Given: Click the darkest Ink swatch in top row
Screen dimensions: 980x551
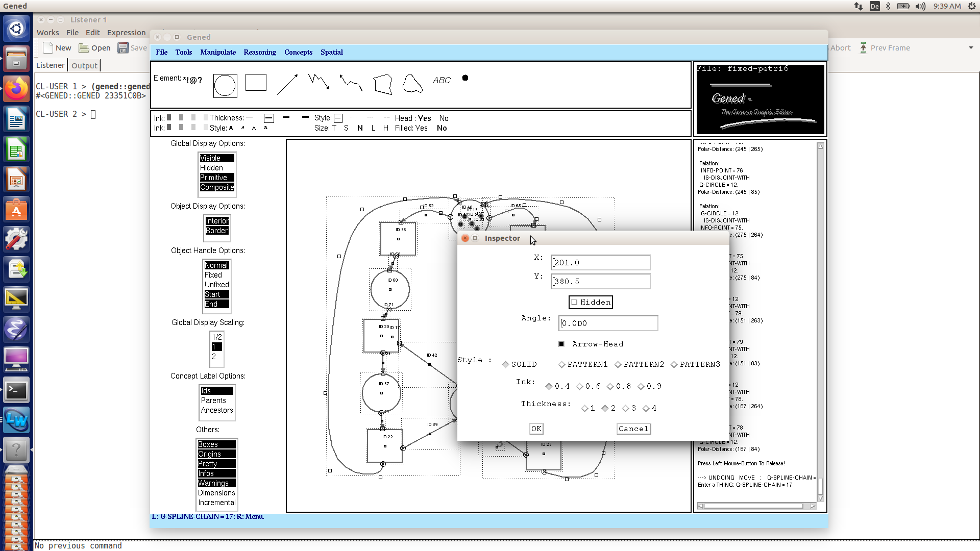Looking at the screenshot, I should point(169,117).
